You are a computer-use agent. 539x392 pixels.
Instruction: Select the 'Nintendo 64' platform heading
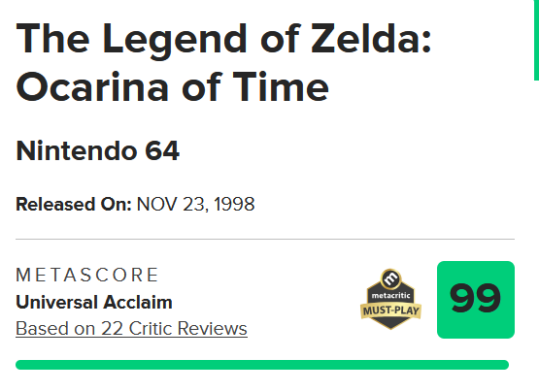click(x=98, y=150)
